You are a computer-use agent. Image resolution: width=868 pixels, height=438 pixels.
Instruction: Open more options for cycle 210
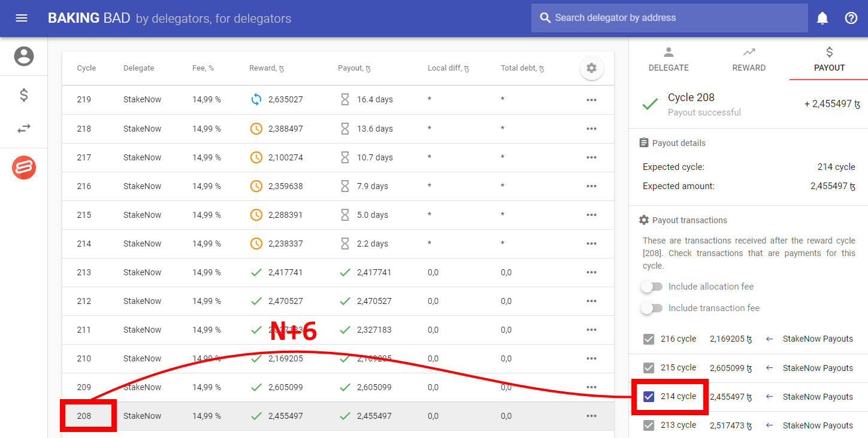click(x=591, y=358)
